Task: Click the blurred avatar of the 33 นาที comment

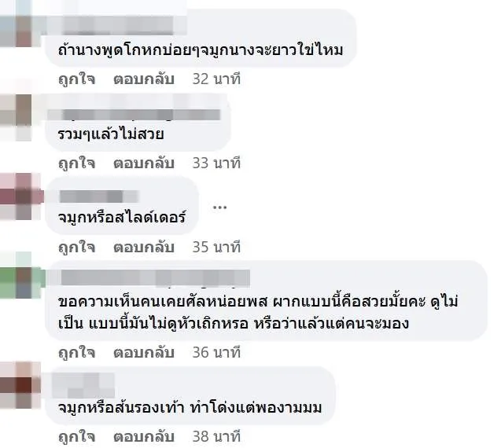Action: (17, 116)
